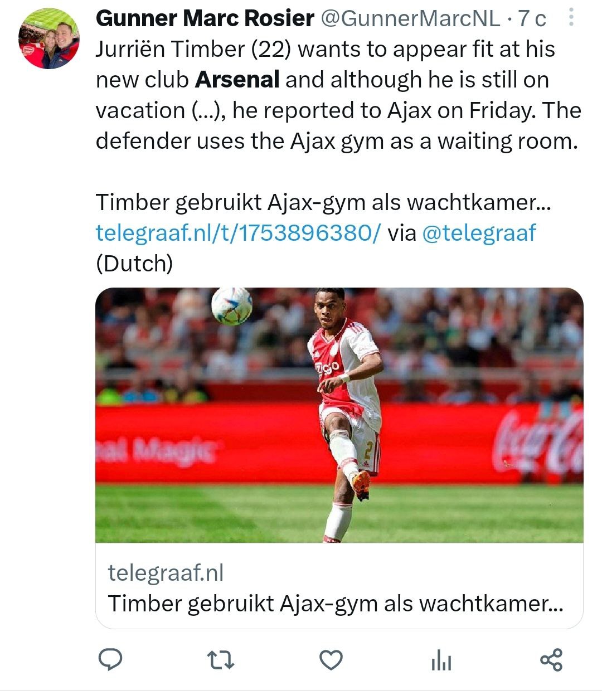Click the soccer ball in the preview photo
This screenshot has height=700, width=602.
tap(232, 305)
